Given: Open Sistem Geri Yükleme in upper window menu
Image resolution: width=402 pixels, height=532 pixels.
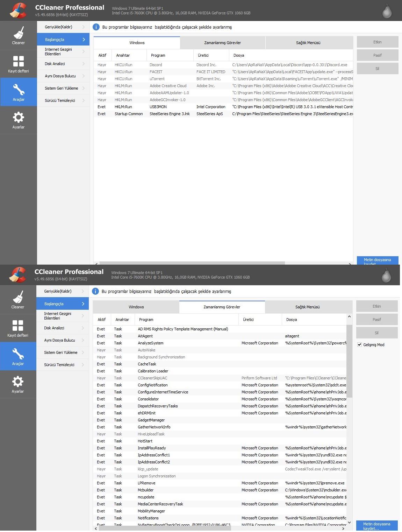Looking at the screenshot, I should (63, 88).
